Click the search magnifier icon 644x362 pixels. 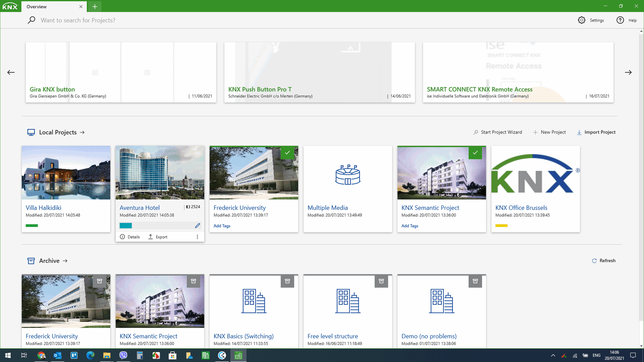32,20
